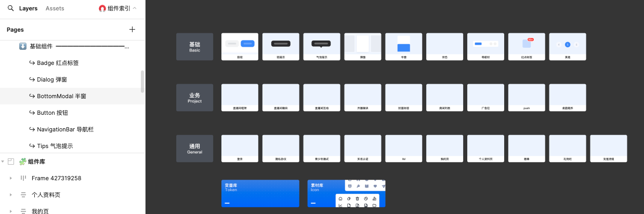644x214 pixels.
Task: Click the frame icon beside 组件库
Action: click(11, 162)
